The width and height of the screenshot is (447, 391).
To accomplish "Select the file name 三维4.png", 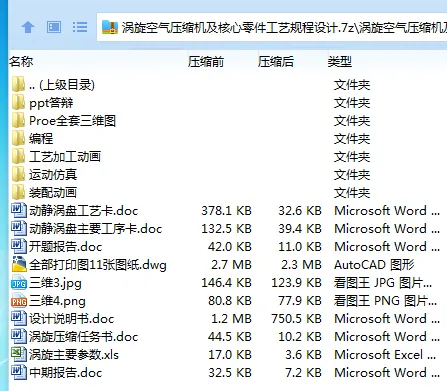I will pos(57,301).
